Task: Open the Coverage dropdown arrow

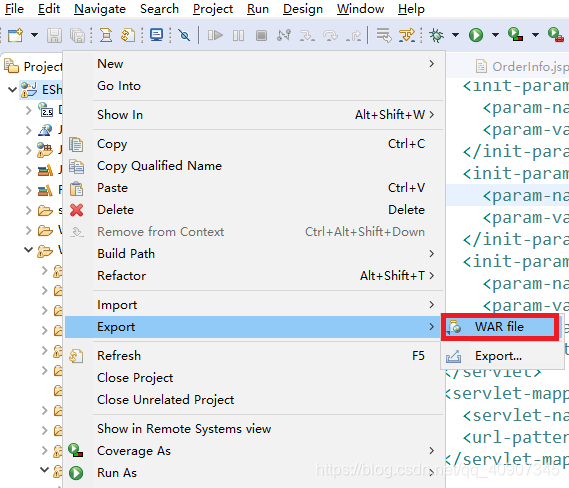Action: (535, 35)
